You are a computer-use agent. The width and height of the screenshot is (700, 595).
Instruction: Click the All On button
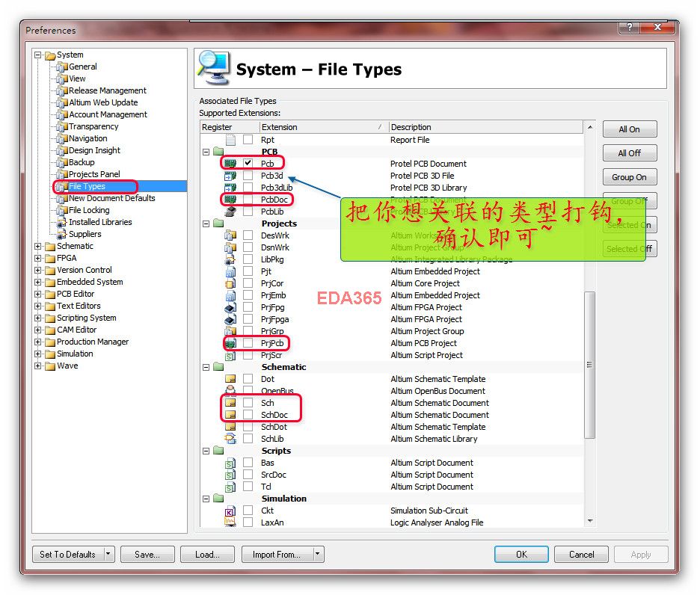point(630,129)
